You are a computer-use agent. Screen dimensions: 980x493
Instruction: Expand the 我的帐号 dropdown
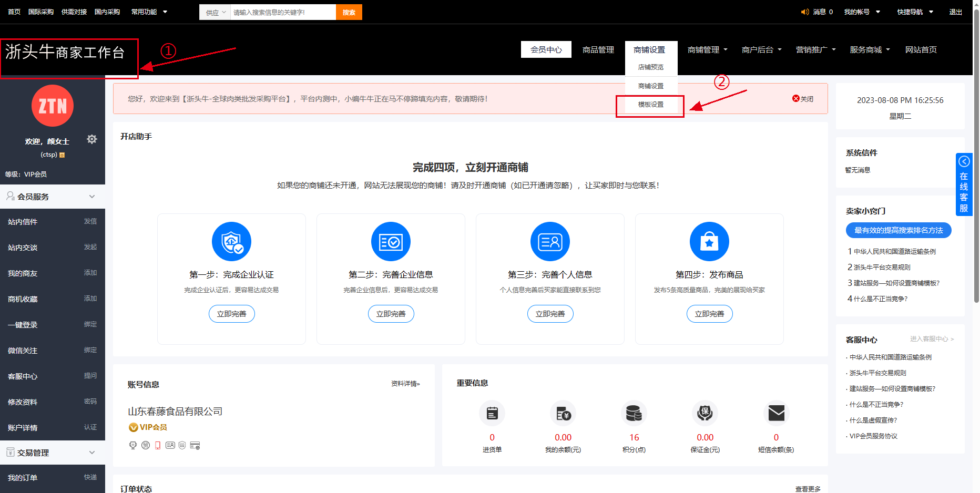[x=862, y=12]
